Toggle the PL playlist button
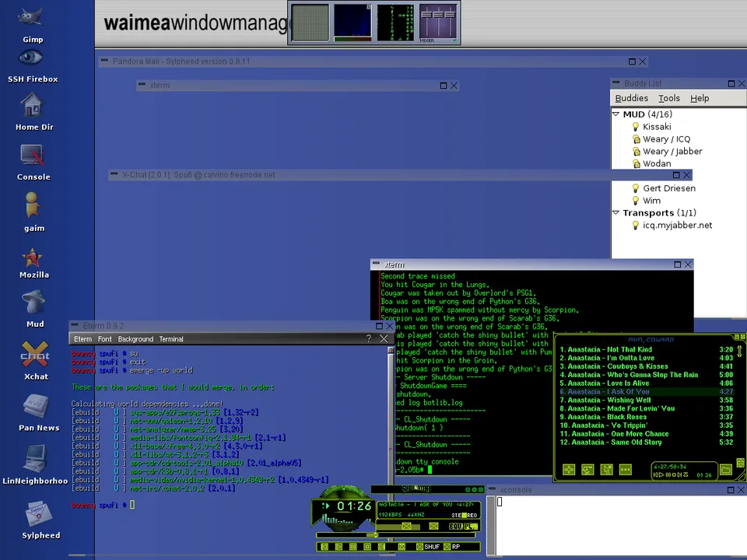 click(x=472, y=527)
